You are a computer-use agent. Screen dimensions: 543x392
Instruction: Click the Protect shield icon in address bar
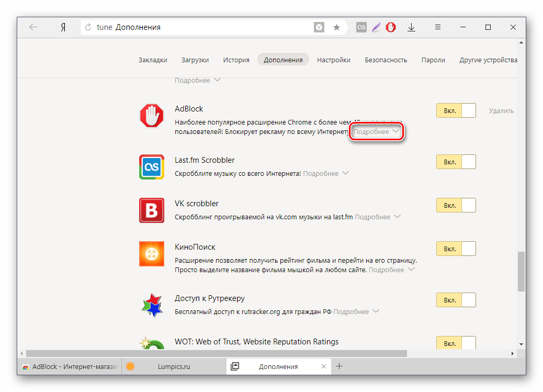pyautogui.click(x=319, y=27)
